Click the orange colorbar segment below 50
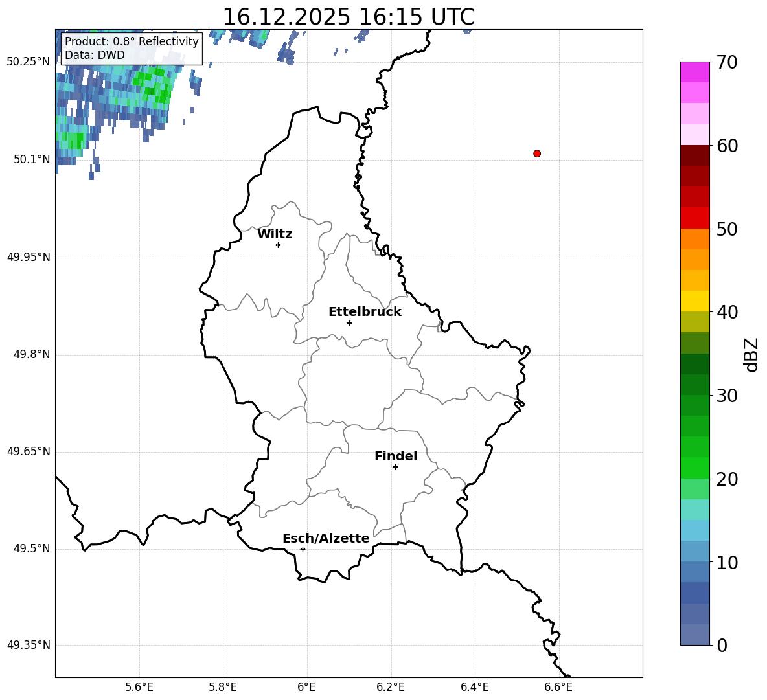The height and width of the screenshot is (700, 767). [694, 239]
